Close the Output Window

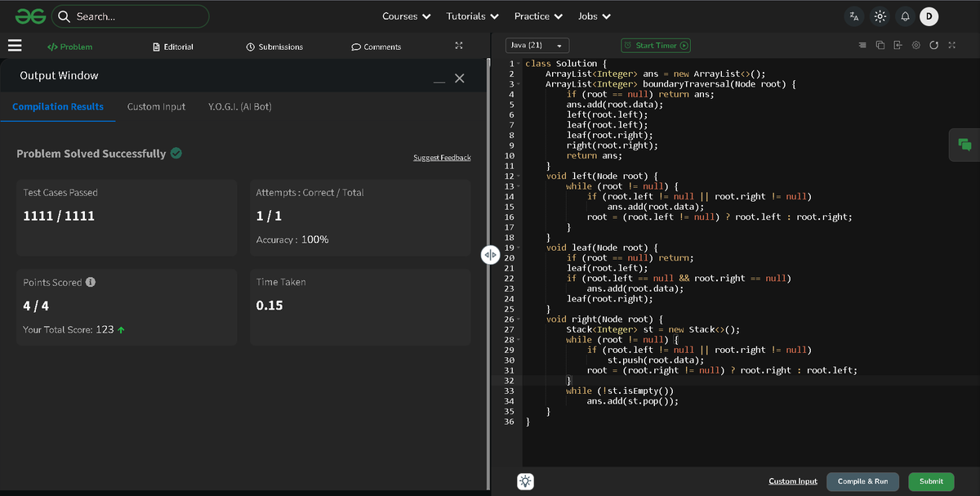pos(460,78)
